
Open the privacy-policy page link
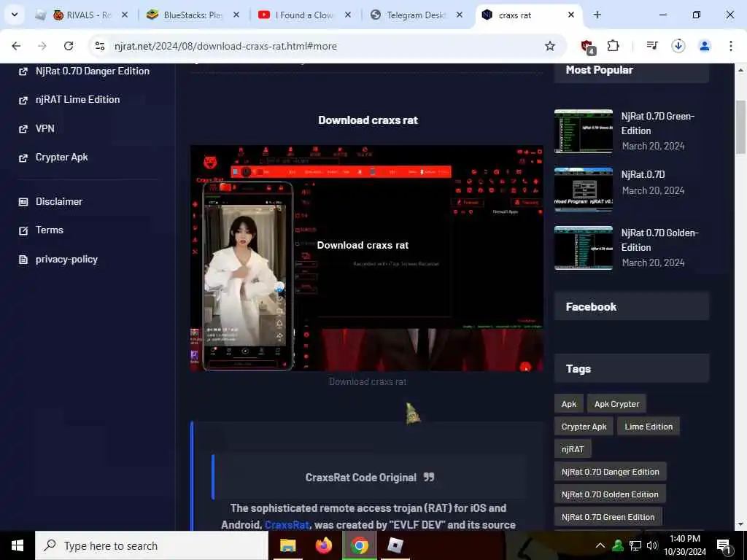(66, 260)
